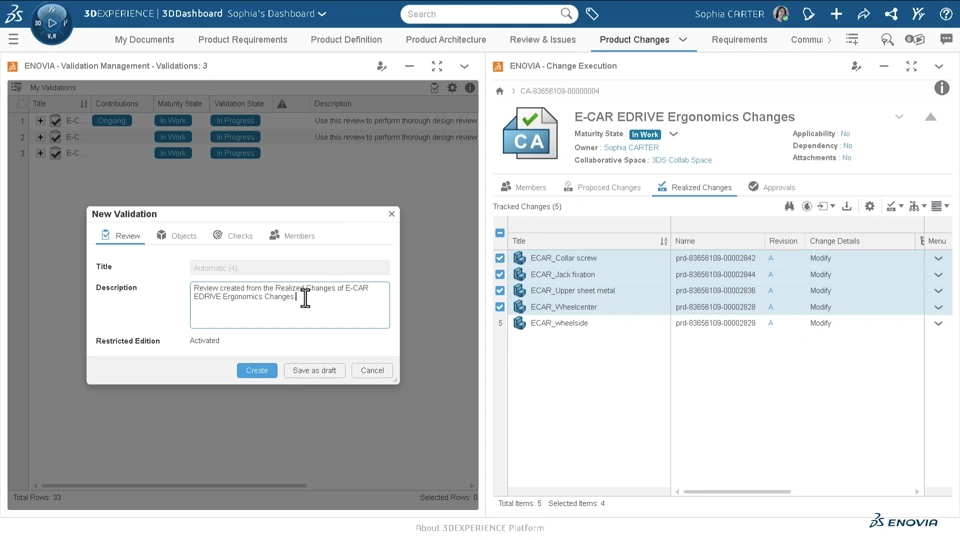Click share widget icon in Change Execution header
Viewport: 960px width, 540px height.
pyautogui.click(x=856, y=66)
